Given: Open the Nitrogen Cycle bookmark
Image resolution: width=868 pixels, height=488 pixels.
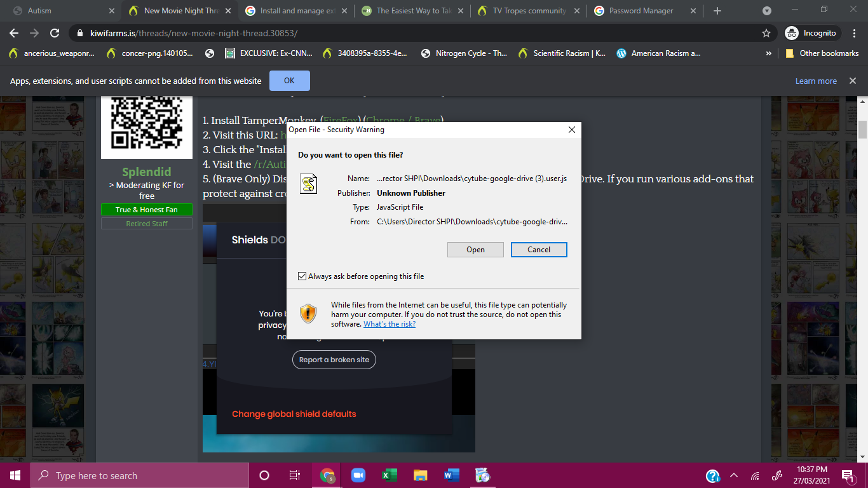Looking at the screenshot, I should (x=463, y=53).
